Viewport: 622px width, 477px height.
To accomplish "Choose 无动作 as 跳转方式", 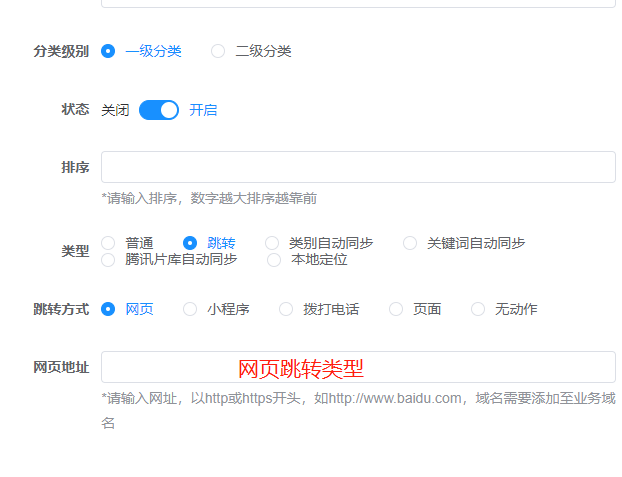I will (x=478, y=309).
